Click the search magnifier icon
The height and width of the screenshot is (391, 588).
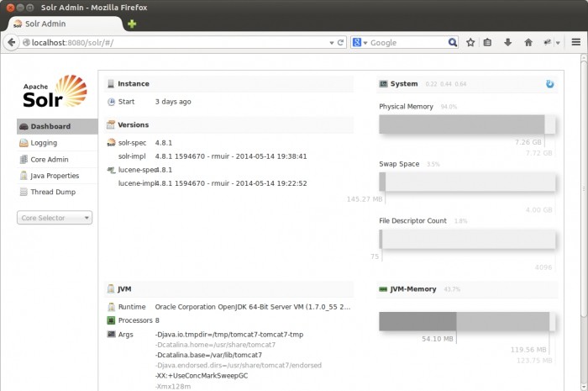coord(453,42)
